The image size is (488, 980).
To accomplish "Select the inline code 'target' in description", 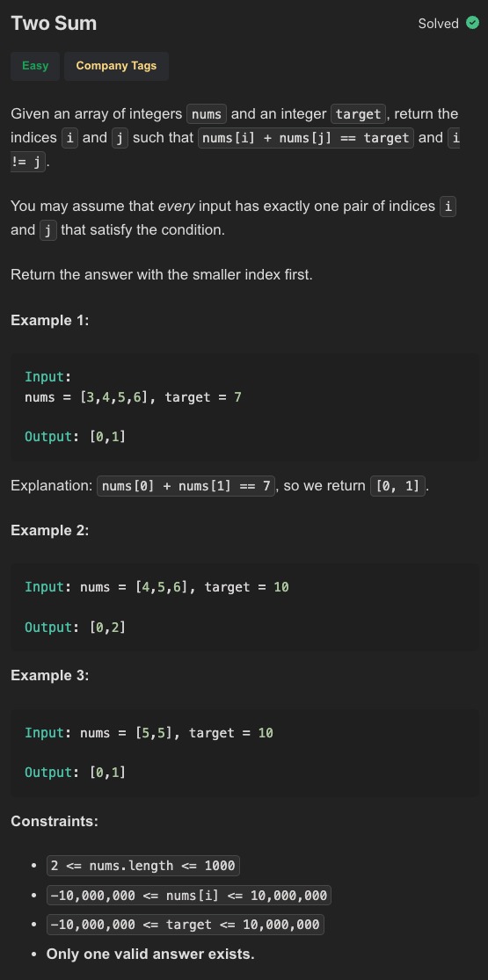I will [359, 114].
